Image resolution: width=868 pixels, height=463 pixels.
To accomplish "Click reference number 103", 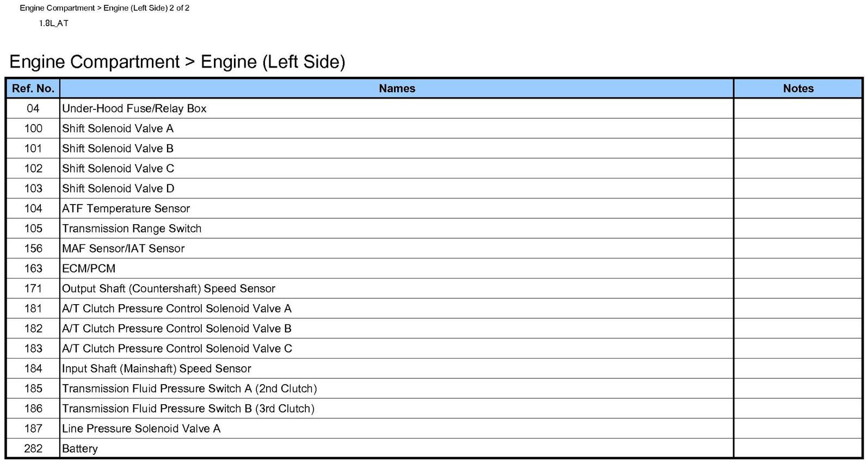I will (33, 189).
